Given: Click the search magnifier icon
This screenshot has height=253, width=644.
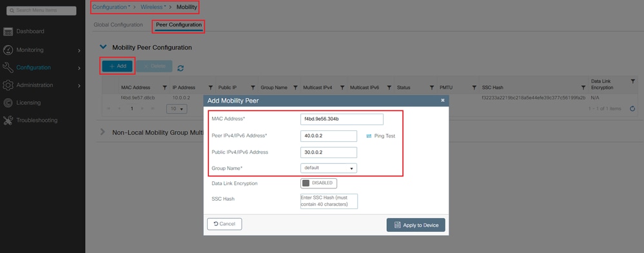Looking at the screenshot, I should (x=12, y=10).
